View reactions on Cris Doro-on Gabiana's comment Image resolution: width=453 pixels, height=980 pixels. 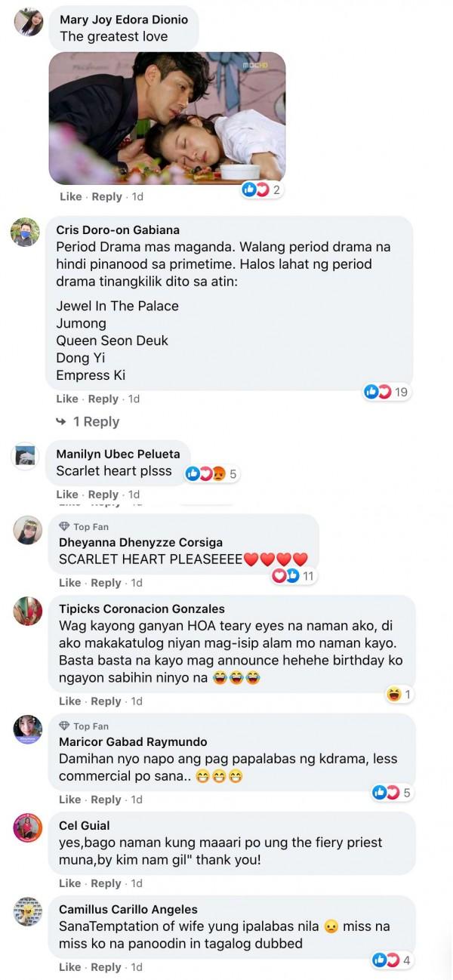[386, 392]
